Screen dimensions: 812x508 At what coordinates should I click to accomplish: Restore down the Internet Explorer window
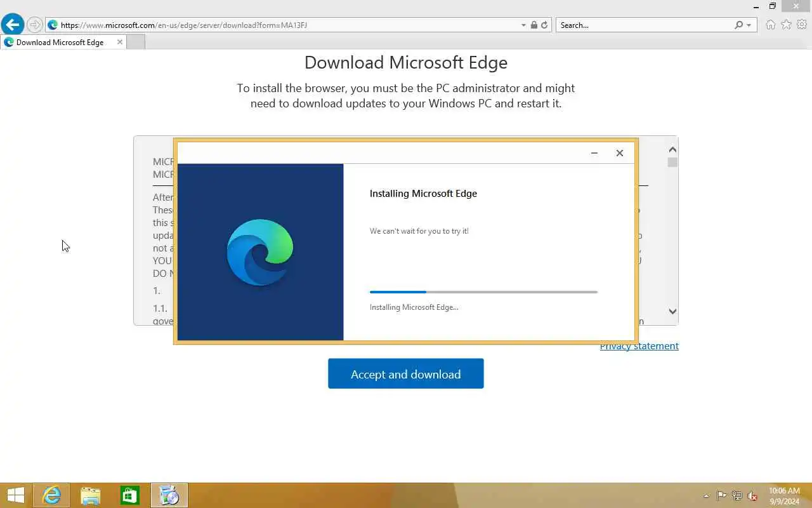773,6
